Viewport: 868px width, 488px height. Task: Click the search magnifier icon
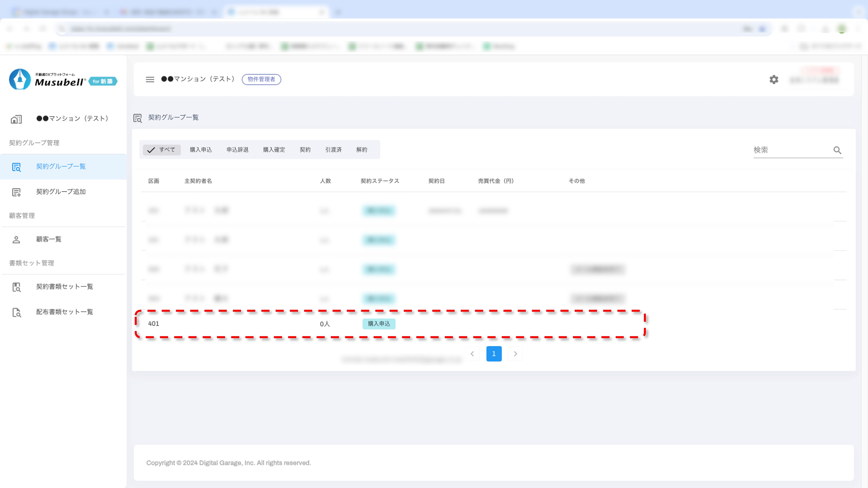click(837, 150)
